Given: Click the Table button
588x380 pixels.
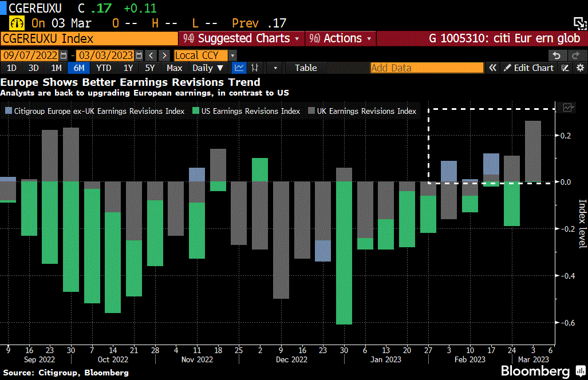Looking at the screenshot, I should pyautogui.click(x=306, y=68).
